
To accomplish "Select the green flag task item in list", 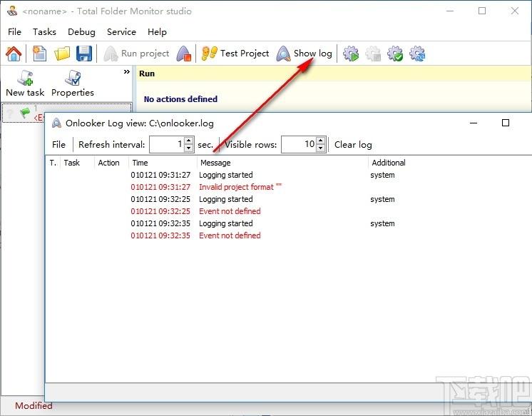I will click(24, 113).
